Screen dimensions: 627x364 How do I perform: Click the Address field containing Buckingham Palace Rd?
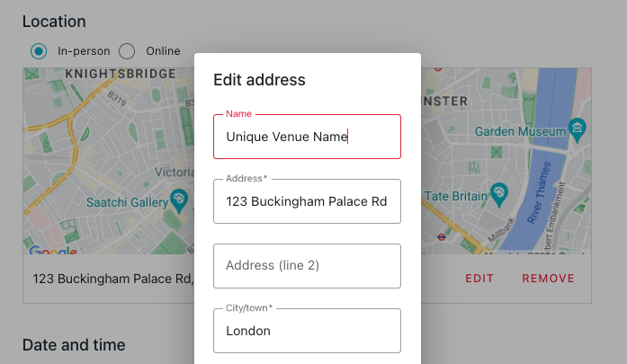pos(307,201)
